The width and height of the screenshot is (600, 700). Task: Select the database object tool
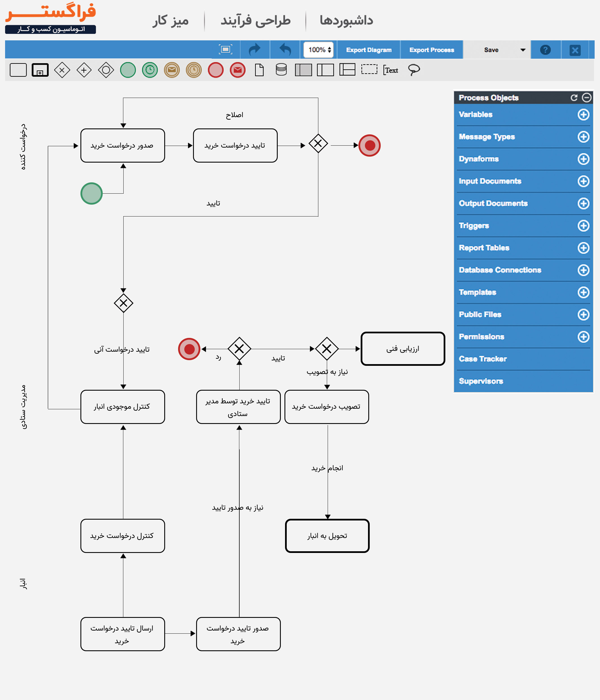281,70
